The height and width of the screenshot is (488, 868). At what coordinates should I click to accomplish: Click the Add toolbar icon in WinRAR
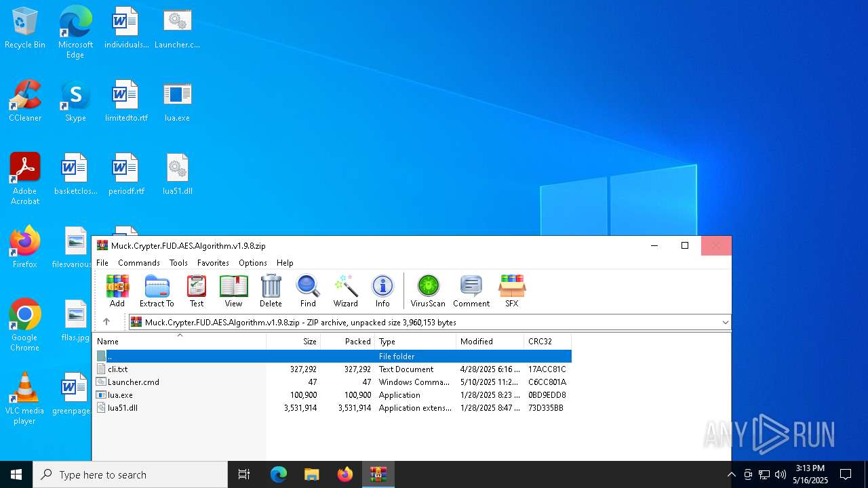coord(117,291)
